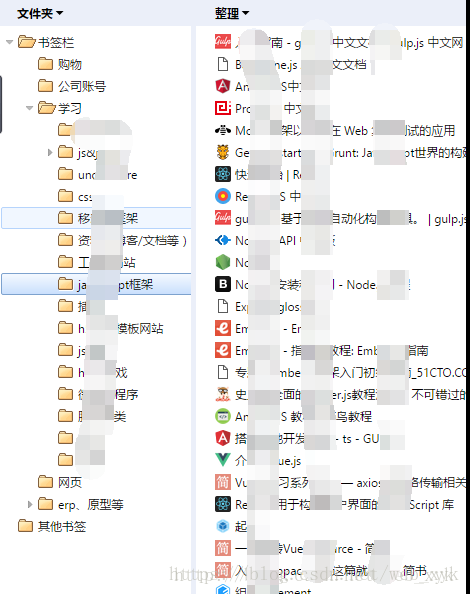This screenshot has width=470, height=594.
Task: Click the file icon of the _51CTO.CO bookmark
Action: (x=223, y=372)
